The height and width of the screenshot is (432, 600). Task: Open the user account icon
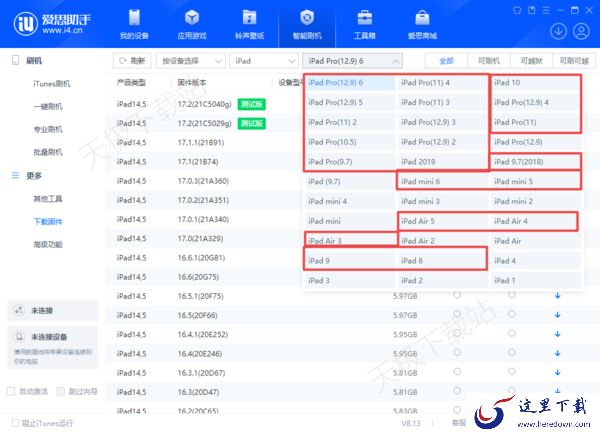[581, 31]
